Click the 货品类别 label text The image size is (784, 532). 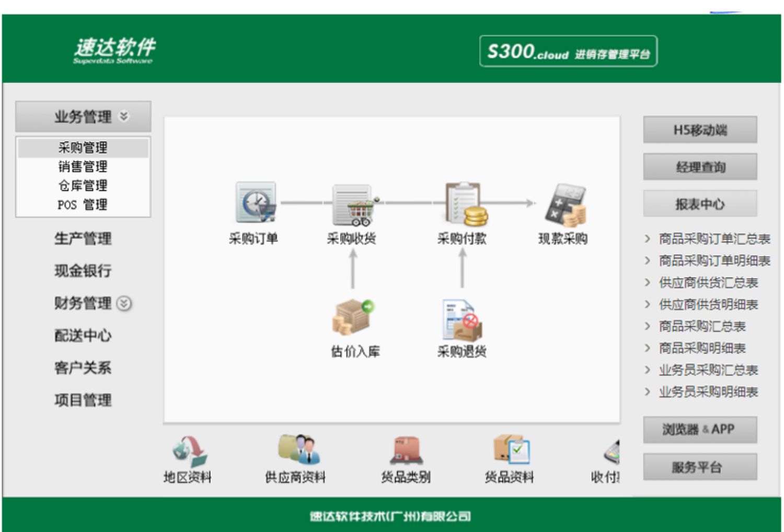tap(406, 477)
